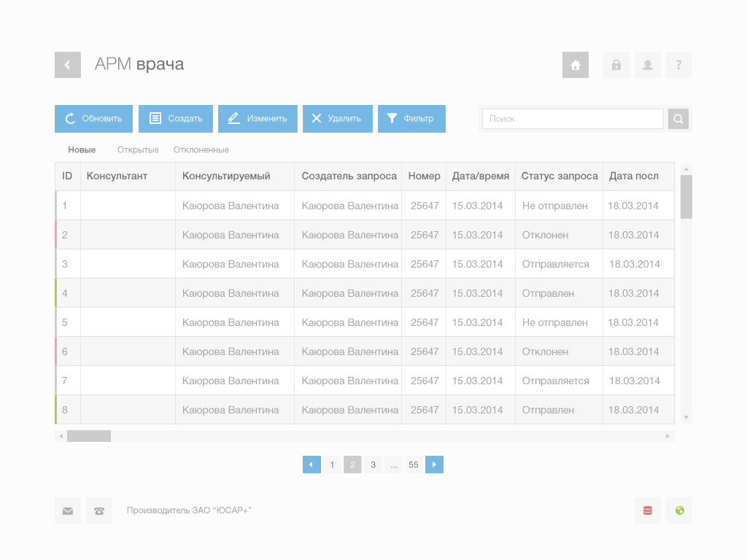
Task: Switch to the Открытые tab
Action: tap(138, 149)
